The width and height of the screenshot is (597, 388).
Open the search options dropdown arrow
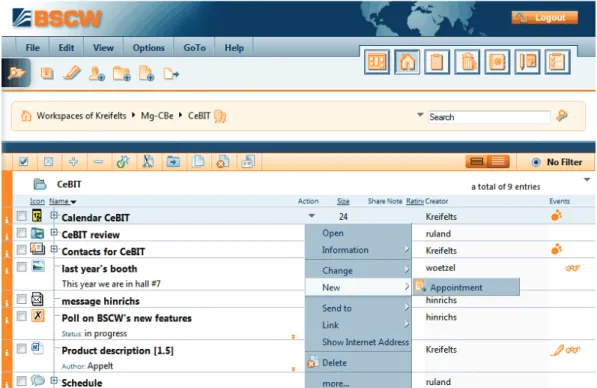[x=420, y=114]
